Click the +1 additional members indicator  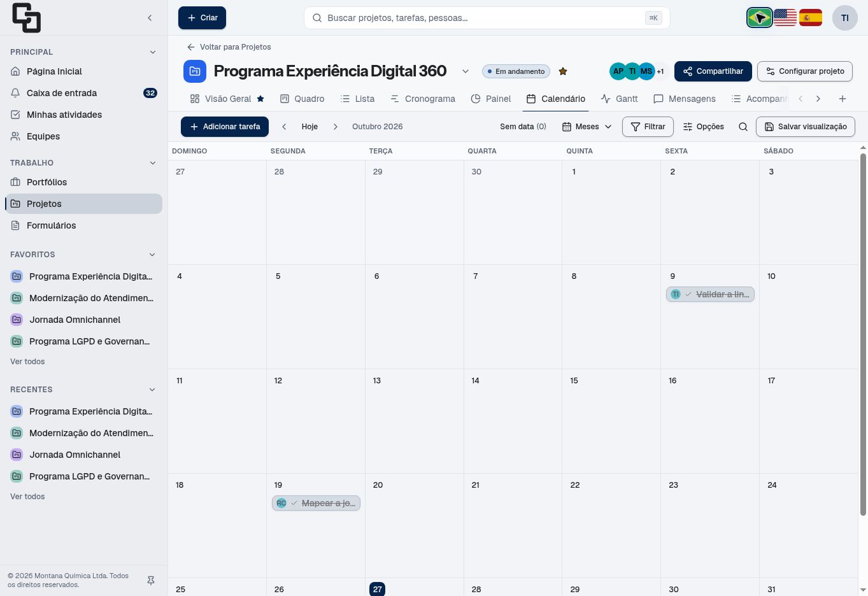point(660,71)
